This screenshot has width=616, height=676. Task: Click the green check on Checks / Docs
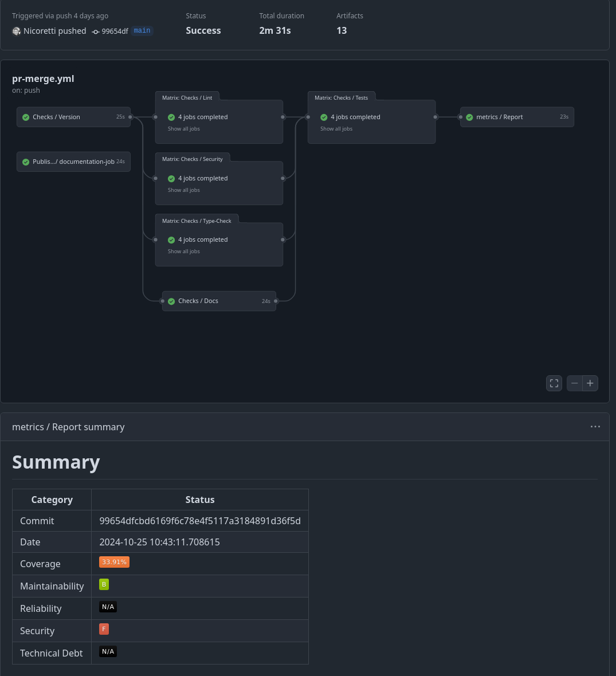pyautogui.click(x=171, y=301)
